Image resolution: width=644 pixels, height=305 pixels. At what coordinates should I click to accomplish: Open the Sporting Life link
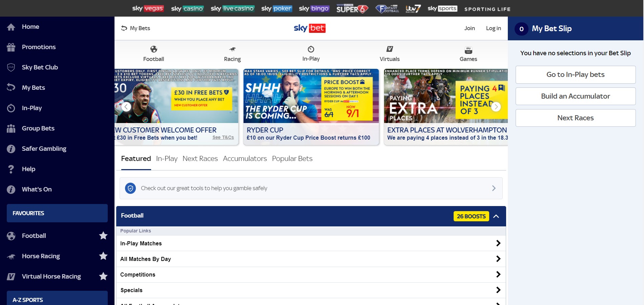coord(487,9)
